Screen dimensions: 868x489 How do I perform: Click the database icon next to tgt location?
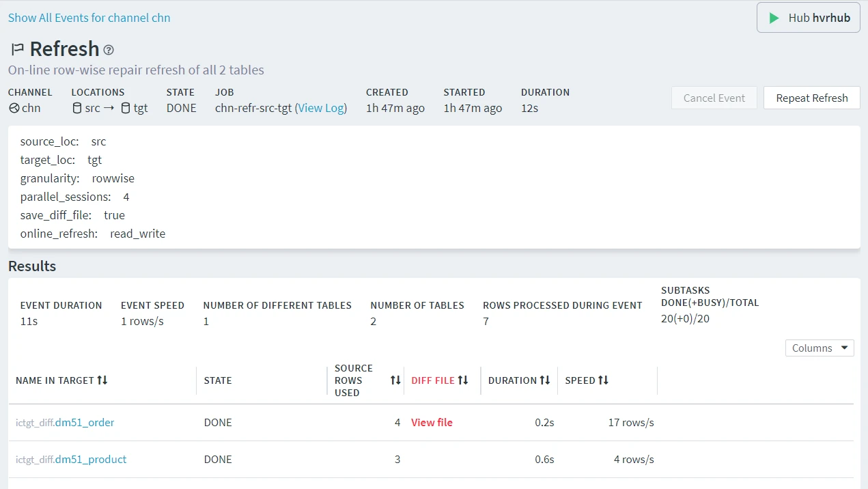(126, 108)
